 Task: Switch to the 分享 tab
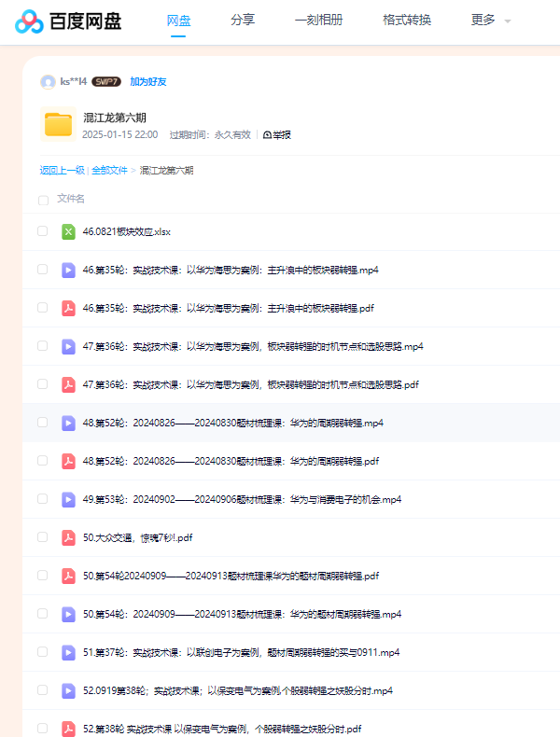(243, 21)
